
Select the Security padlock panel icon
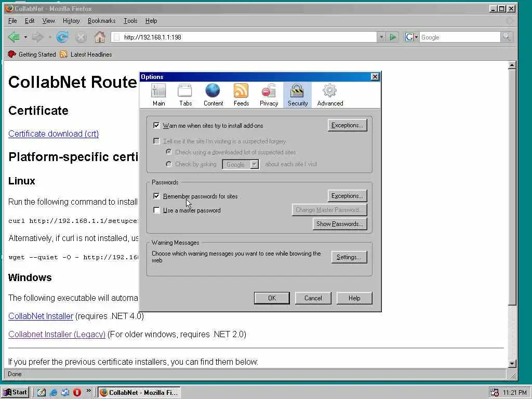pyautogui.click(x=298, y=95)
